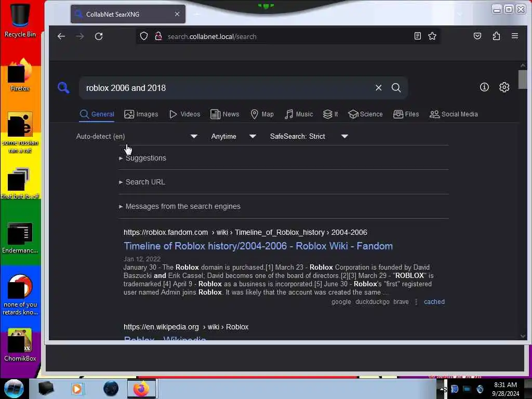Click the duckduckgo engine label

click(x=373, y=302)
